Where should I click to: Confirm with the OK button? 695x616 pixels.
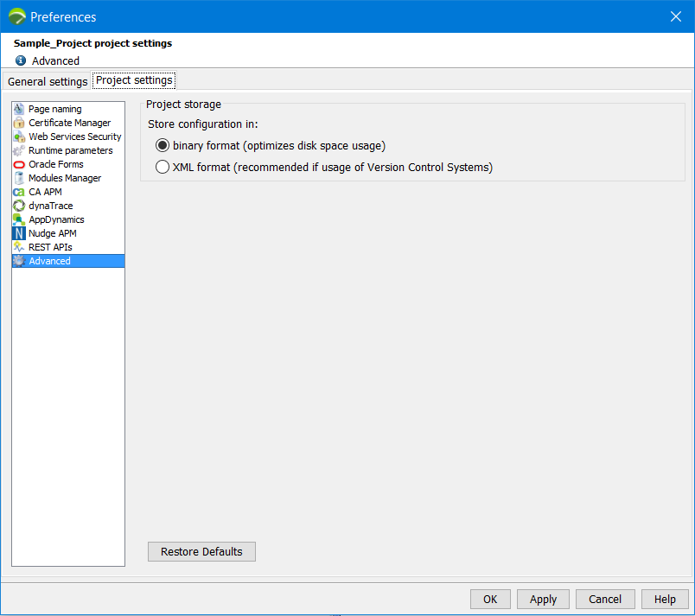(490, 599)
